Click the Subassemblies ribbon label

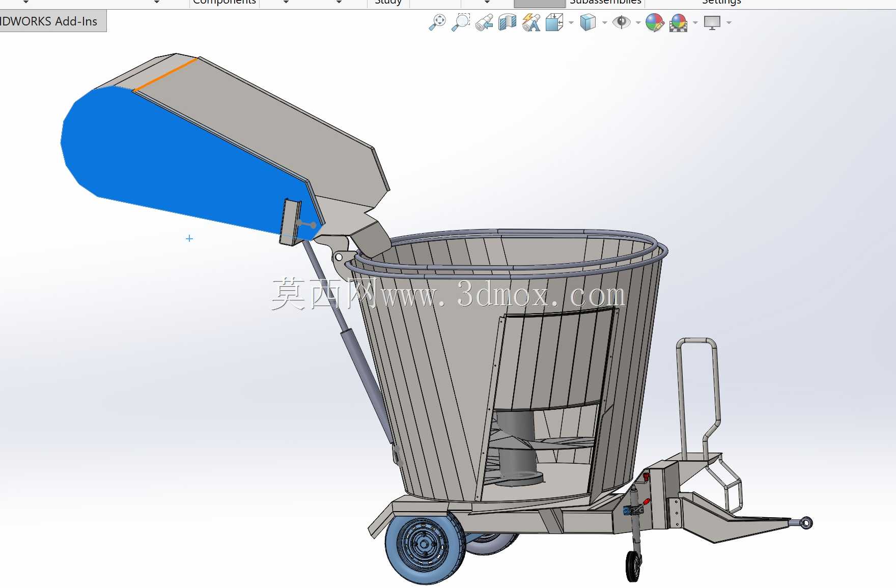[605, 2]
